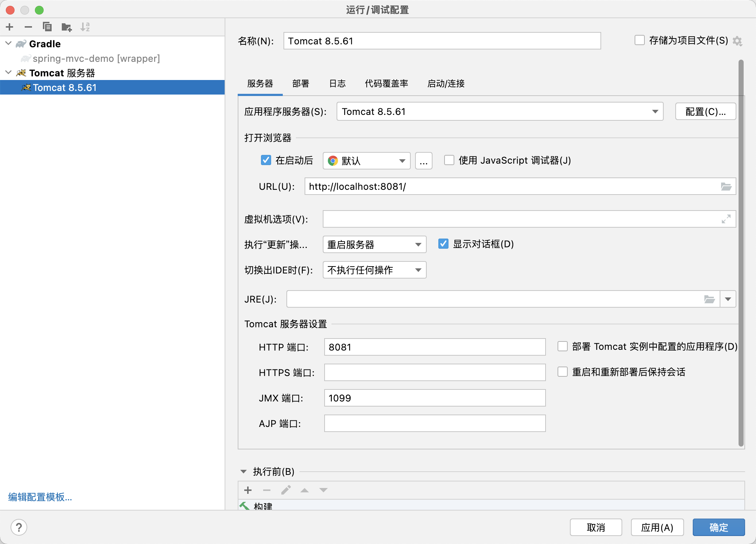Expand the VM options field with the arrows icon
Viewport: 756px width, 544px height.
pos(726,219)
